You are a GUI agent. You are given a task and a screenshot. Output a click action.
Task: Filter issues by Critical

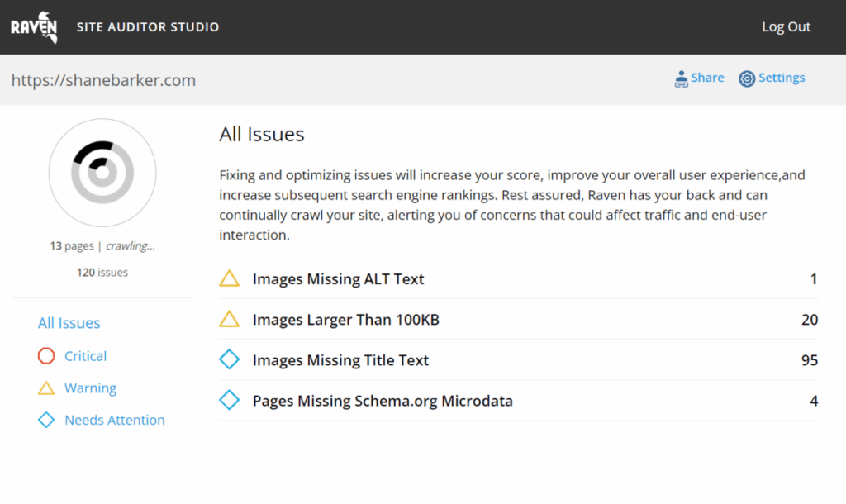(x=85, y=356)
